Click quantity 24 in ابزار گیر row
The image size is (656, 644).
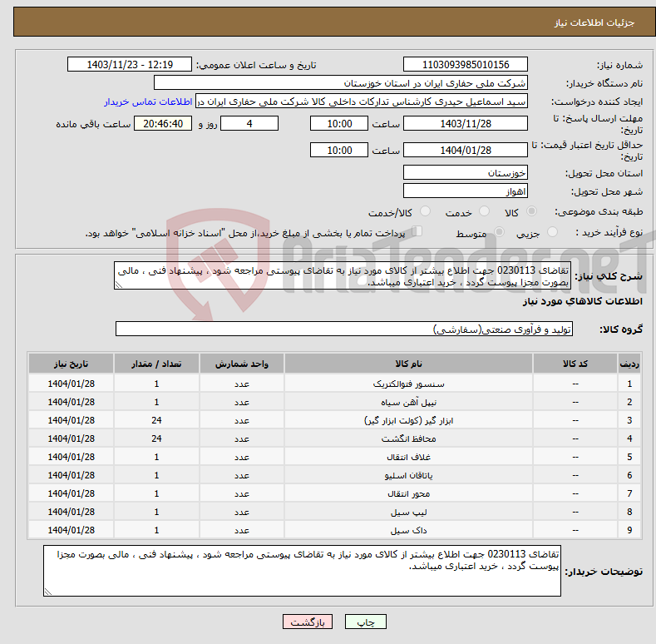tap(156, 420)
